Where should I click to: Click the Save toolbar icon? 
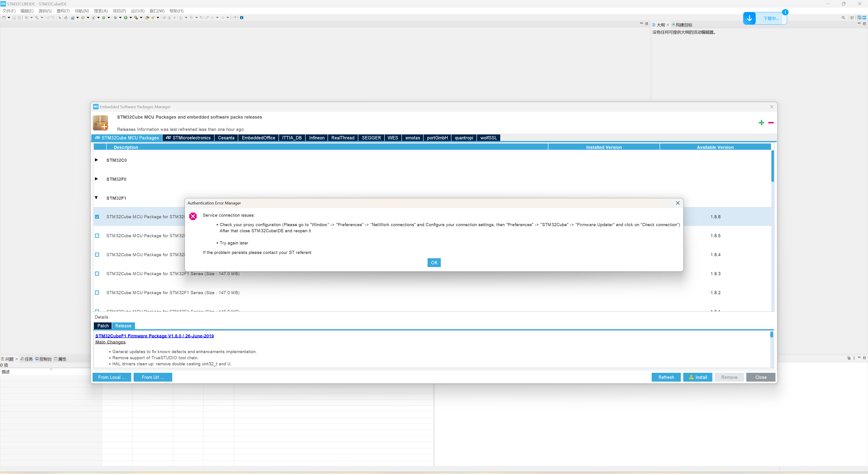[x=14, y=18]
